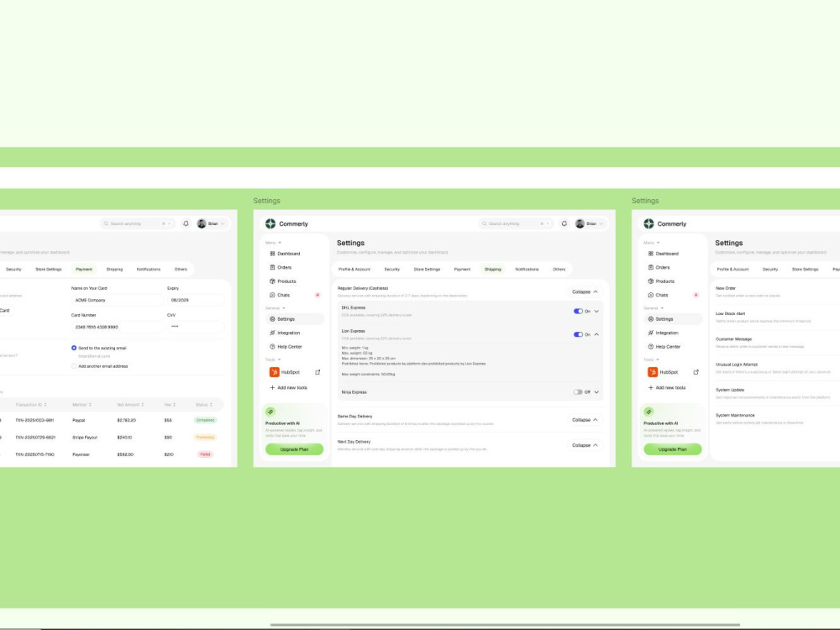
Task: Click horizontal scrollbar at canvas bottom
Action: 505,625
